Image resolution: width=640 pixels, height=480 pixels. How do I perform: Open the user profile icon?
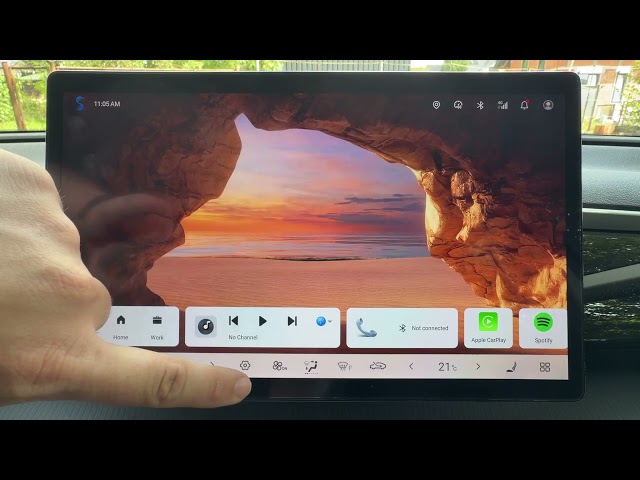coord(548,105)
